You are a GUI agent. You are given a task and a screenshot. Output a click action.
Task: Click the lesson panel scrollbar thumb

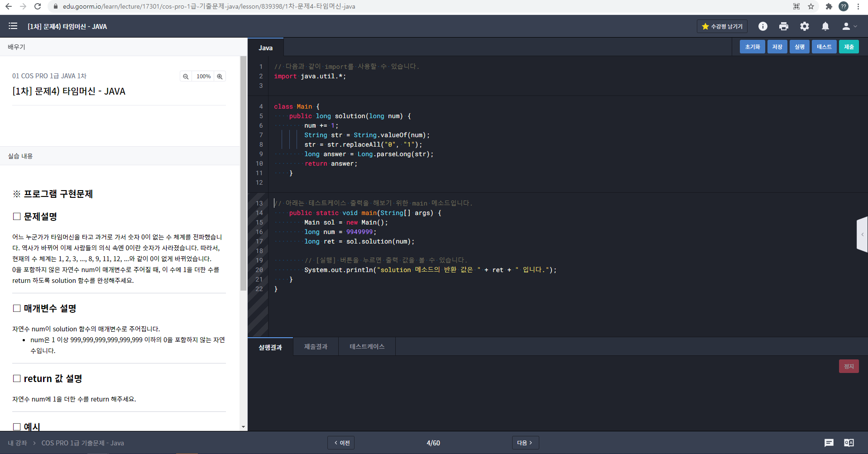244,174
